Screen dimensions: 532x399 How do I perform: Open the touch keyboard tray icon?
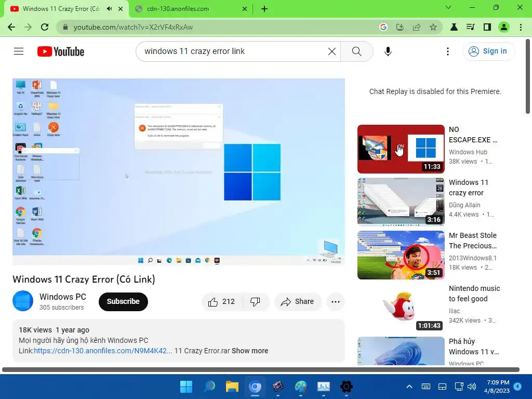[x=426, y=387]
